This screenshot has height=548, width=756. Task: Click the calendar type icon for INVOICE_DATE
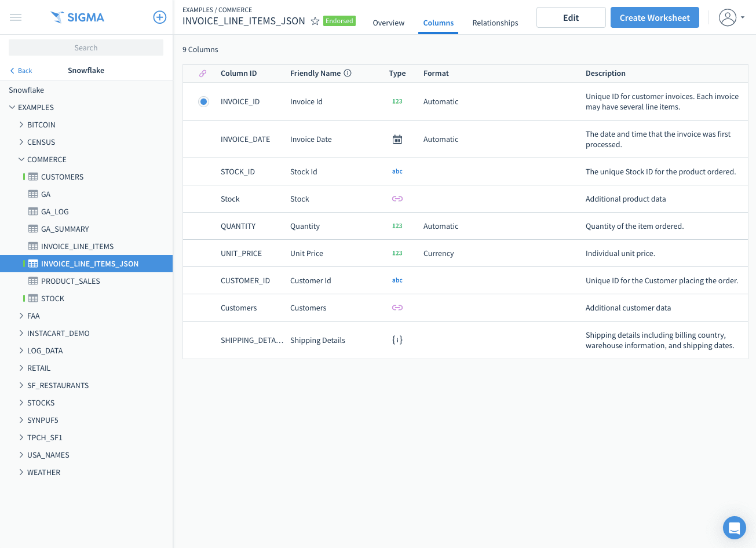[397, 139]
